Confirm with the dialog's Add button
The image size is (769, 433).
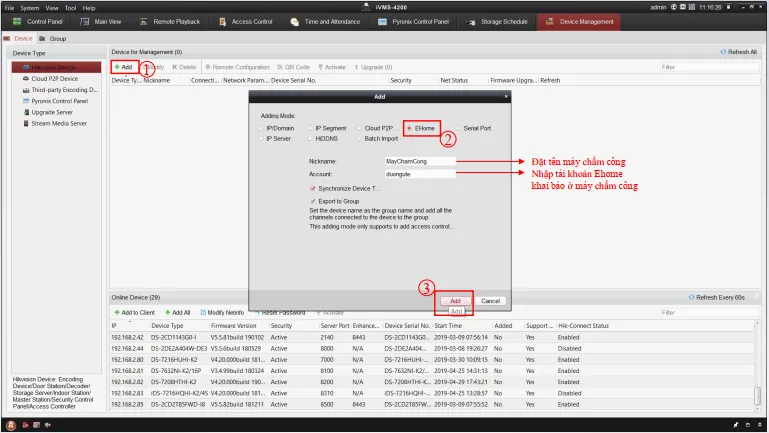[454, 300]
